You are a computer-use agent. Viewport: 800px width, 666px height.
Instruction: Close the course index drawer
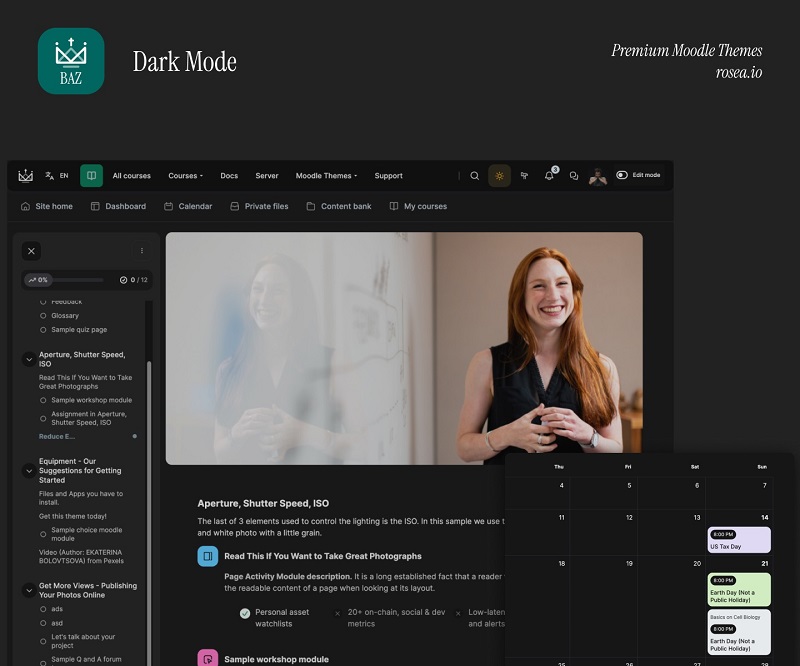click(x=32, y=251)
